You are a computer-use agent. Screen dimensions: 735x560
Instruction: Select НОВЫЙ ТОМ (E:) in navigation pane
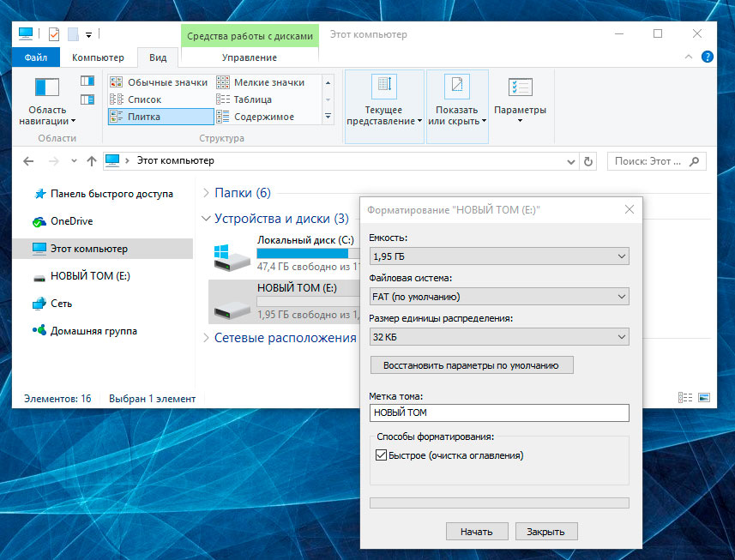coord(81,276)
